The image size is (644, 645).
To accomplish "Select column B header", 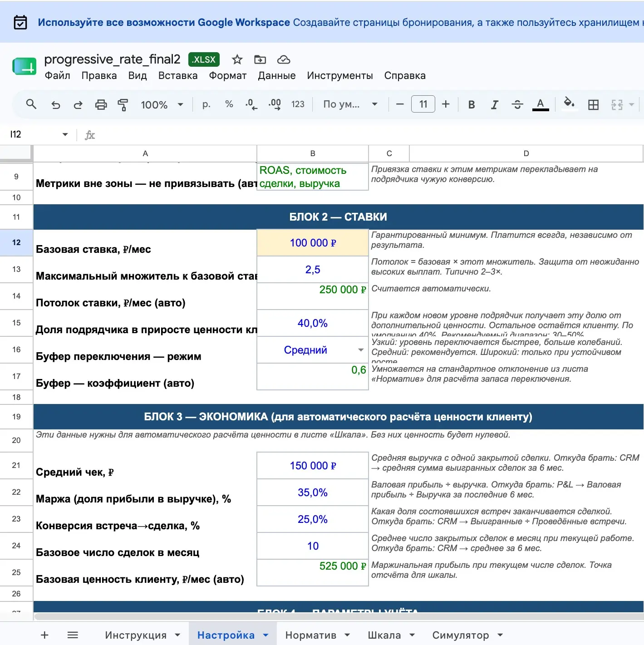I will tap(313, 153).
